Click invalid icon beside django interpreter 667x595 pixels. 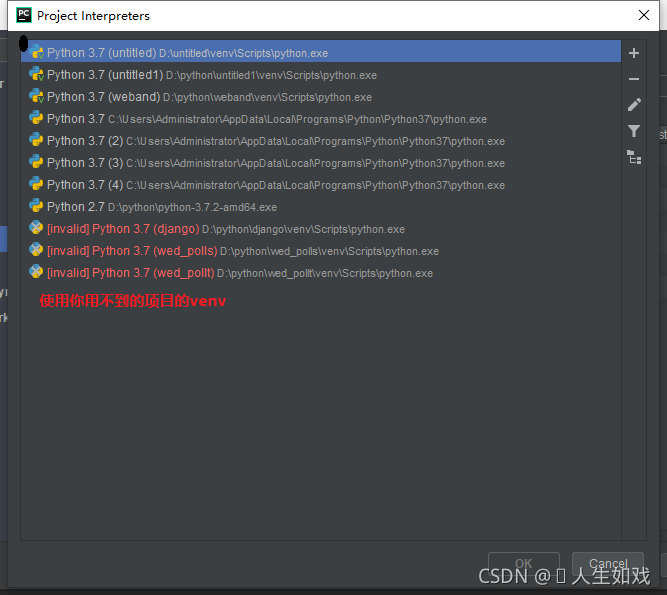point(36,228)
